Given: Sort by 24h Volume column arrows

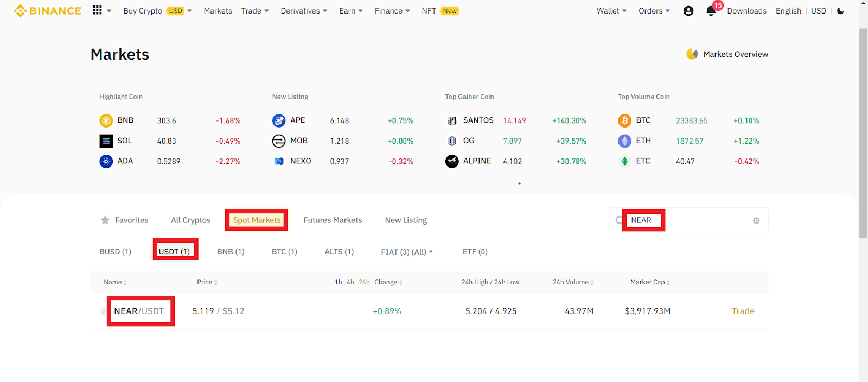Looking at the screenshot, I should [592, 283].
